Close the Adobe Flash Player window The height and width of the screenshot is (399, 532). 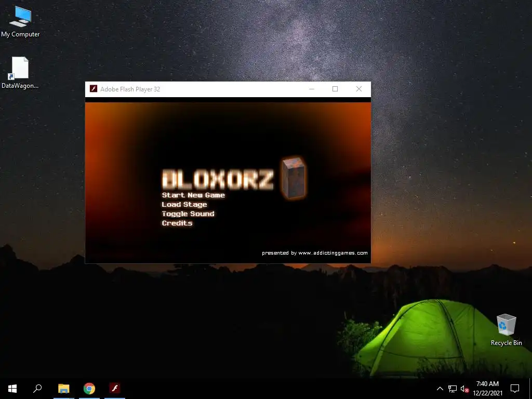tap(358, 89)
